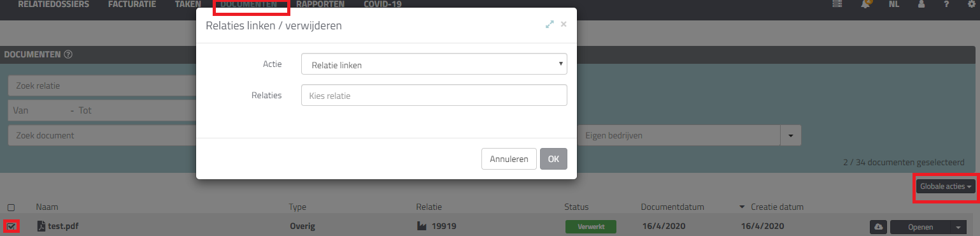
Task: Click the cloud download icon for test.pdf
Action: (879, 226)
